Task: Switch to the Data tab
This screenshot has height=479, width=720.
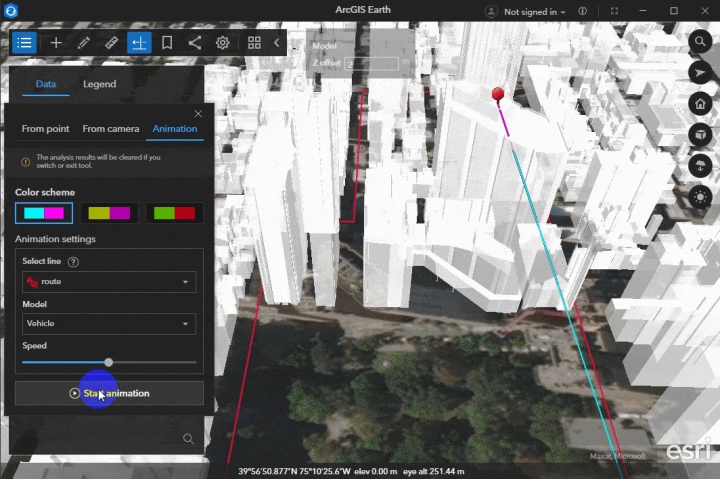Action: coord(46,84)
